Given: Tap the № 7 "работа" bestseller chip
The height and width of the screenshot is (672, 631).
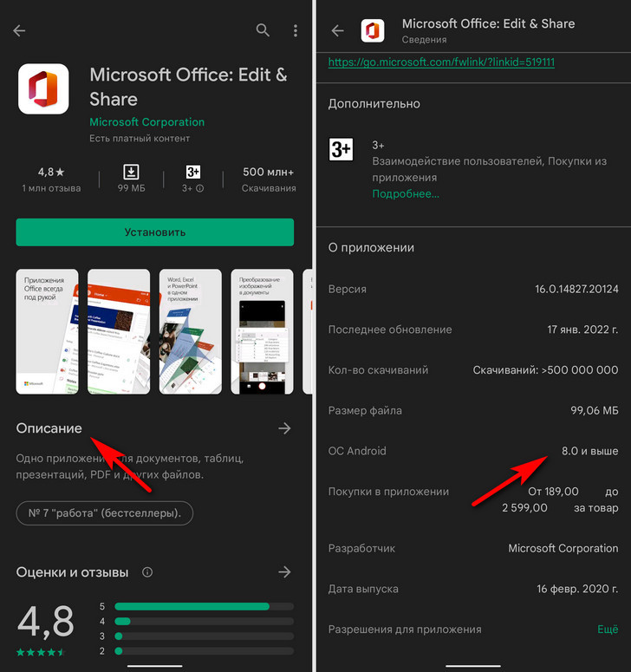Looking at the screenshot, I should [105, 513].
